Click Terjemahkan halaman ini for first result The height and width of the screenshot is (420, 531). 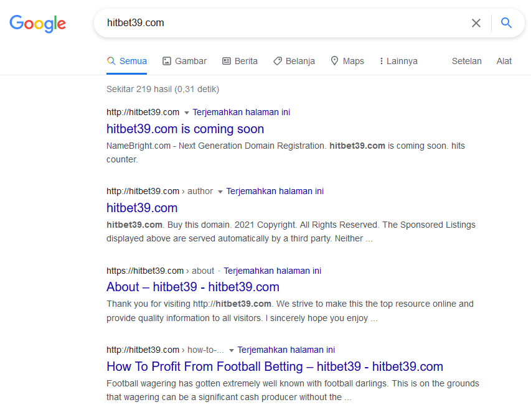coord(241,112)
